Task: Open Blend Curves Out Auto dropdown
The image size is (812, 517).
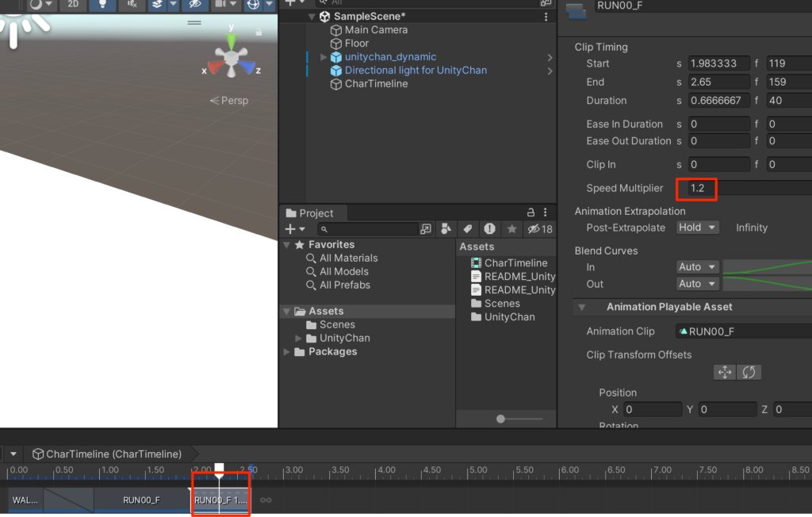Action: [x=697, y=284]
